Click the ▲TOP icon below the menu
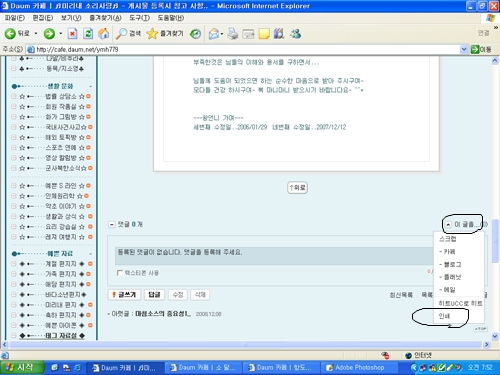The image size is (500, 375). [x=480, y=329]
